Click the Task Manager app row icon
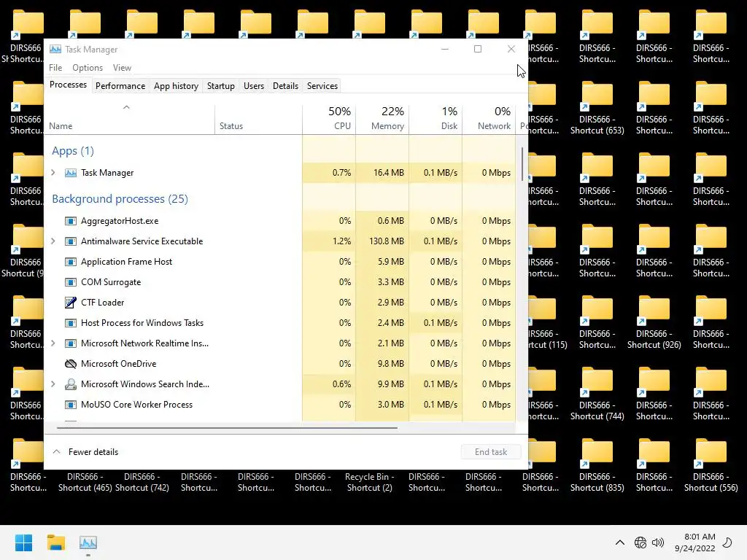747x560 pixels. coord(71,173)
